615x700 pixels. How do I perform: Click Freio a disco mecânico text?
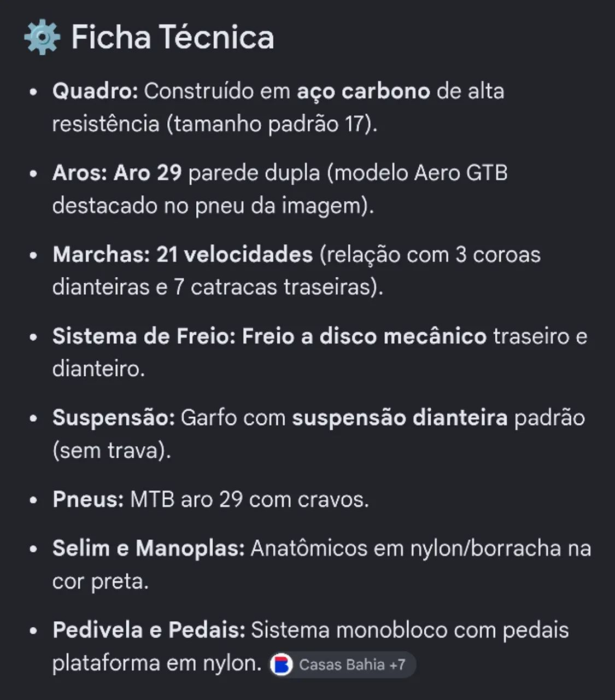click(x=364, y=336)
